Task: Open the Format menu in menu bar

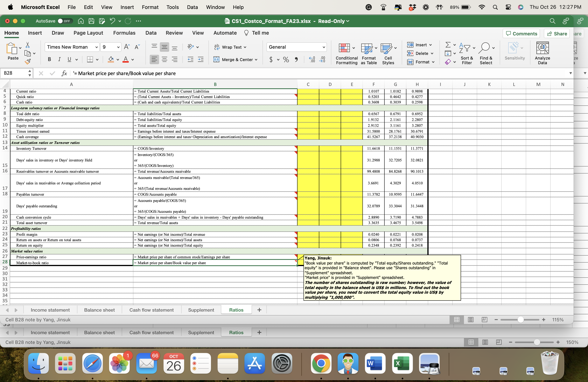Action: coord(150,7)
